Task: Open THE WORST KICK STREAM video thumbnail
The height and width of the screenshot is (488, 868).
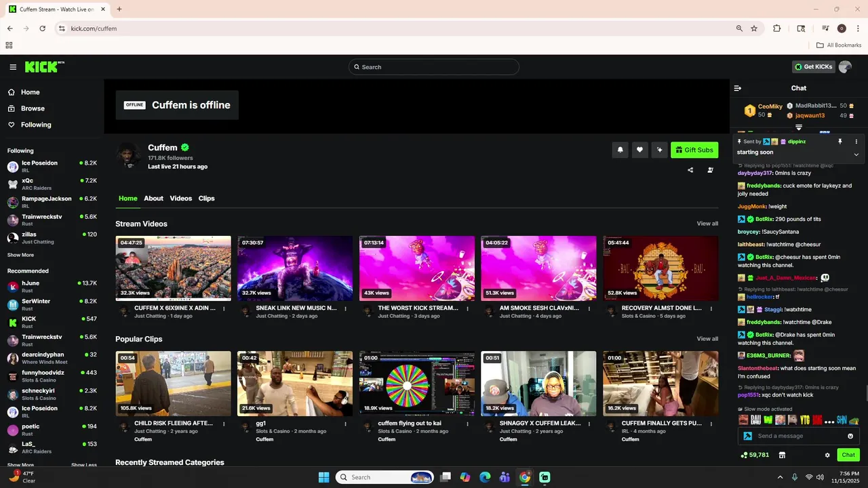Action: coord(417,268)
